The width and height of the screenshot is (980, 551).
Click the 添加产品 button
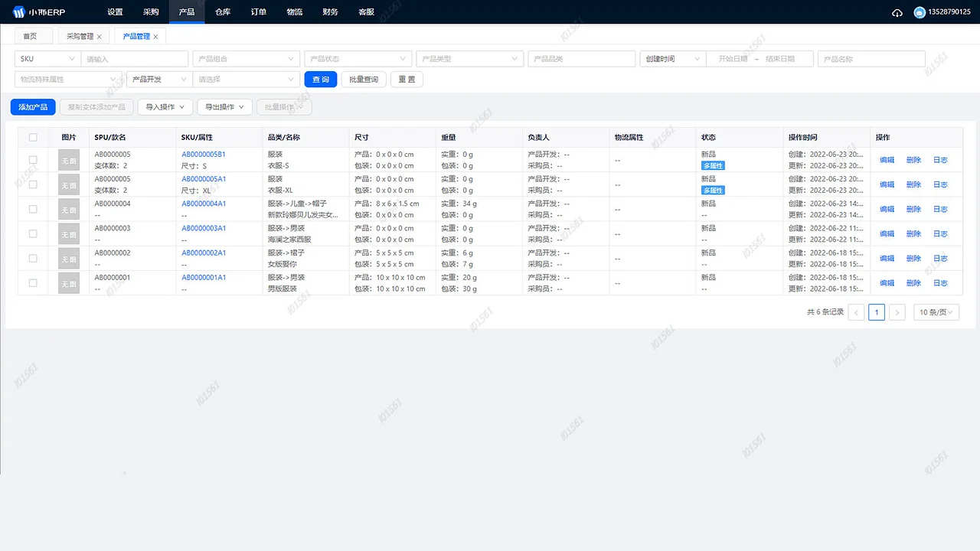pos(32,107)
